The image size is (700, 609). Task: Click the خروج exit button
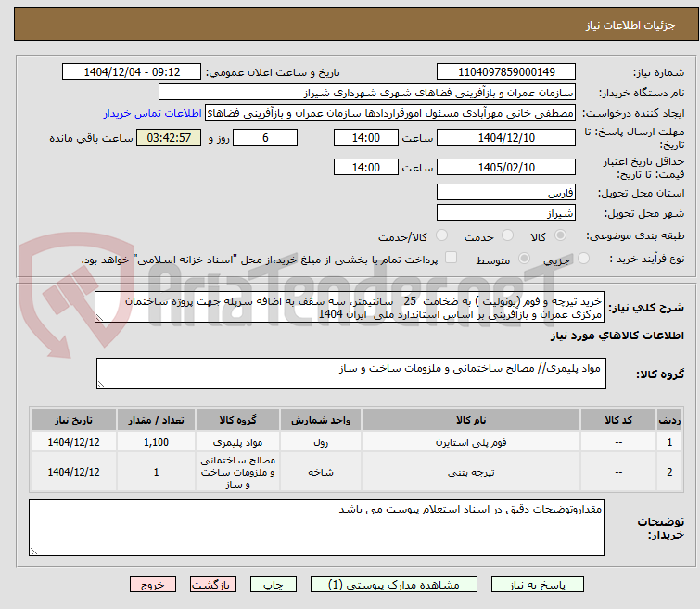click(153, 585)
